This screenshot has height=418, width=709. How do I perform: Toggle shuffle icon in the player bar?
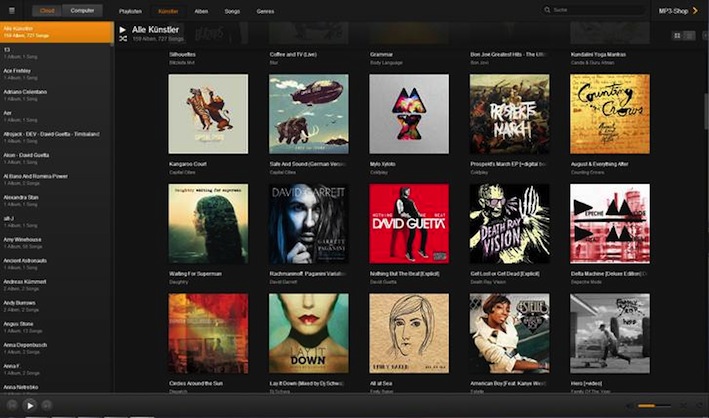684,406
